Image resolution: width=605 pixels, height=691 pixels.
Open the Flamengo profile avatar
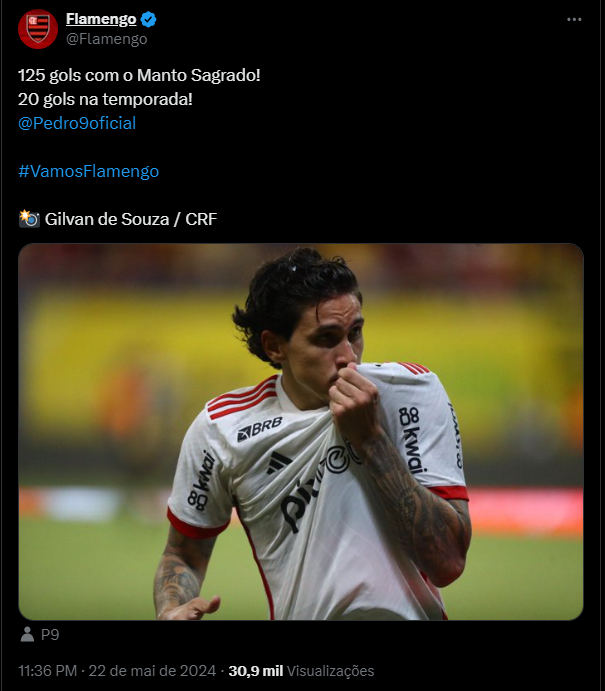[38, 29]
